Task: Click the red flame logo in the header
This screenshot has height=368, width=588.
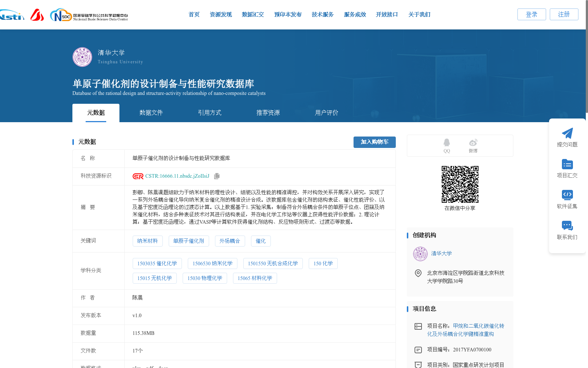Action: [37, 15]
